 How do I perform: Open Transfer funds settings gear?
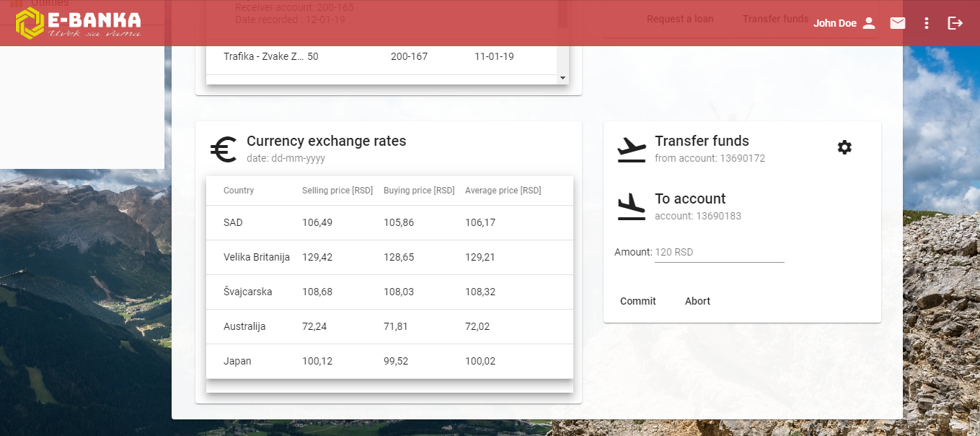844,147
